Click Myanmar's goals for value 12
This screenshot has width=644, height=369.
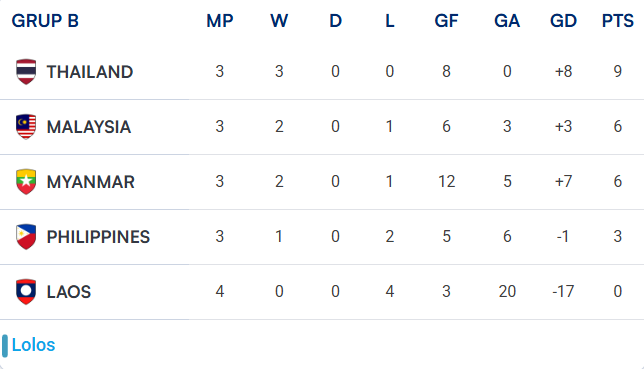click(x=446, y=181)
